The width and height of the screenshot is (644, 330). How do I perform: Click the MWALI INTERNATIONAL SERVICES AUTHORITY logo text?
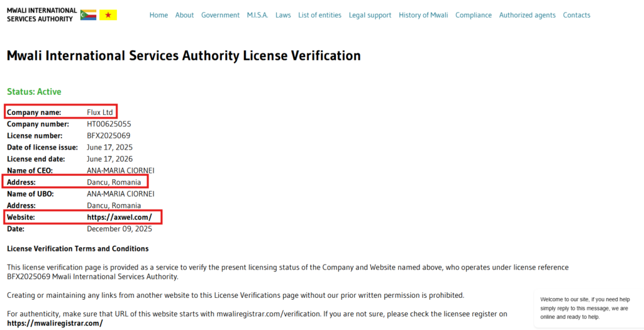coord(42,15)
